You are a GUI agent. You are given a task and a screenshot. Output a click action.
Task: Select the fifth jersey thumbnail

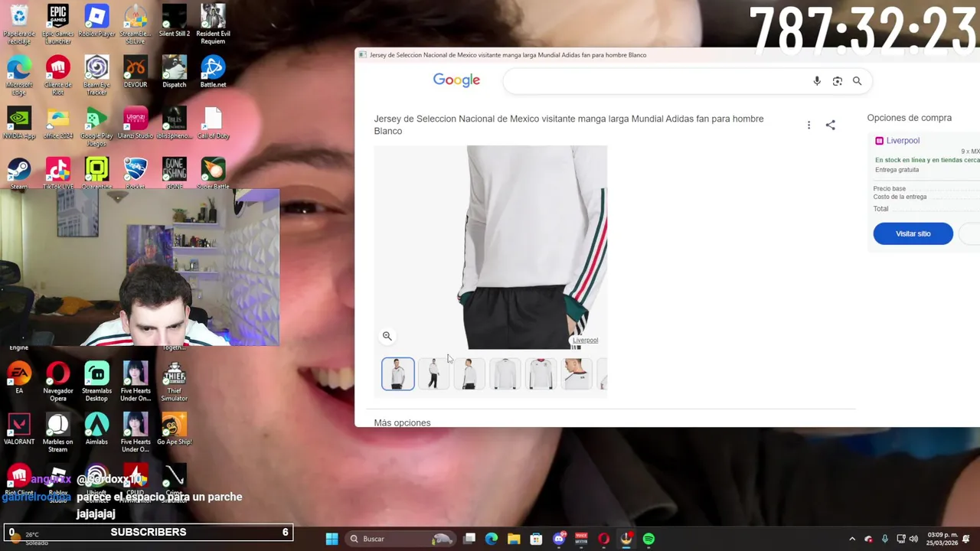(x=541, y=374)
